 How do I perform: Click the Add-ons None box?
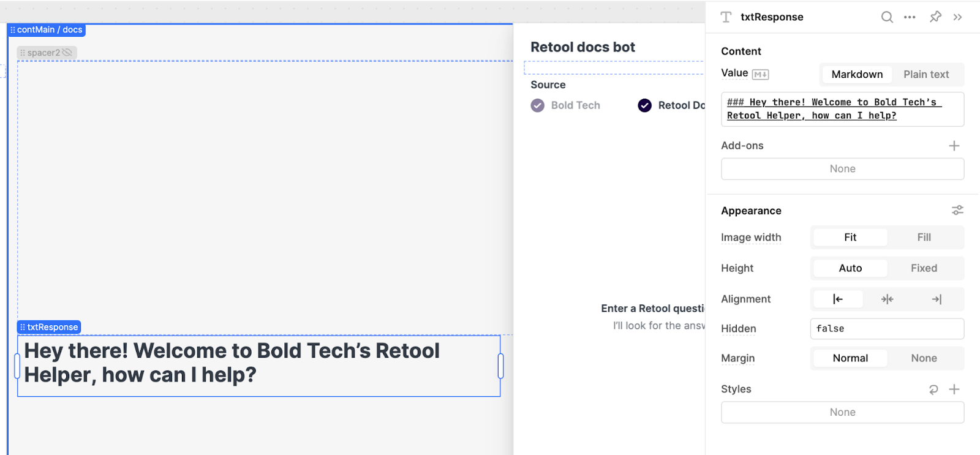842,169
